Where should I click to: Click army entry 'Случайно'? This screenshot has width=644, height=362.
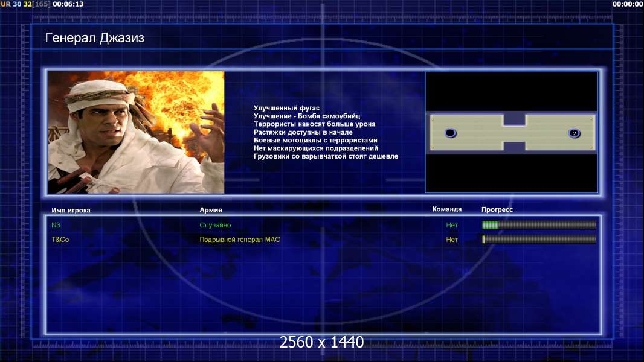pyautogui.click(x=215, y=225)
